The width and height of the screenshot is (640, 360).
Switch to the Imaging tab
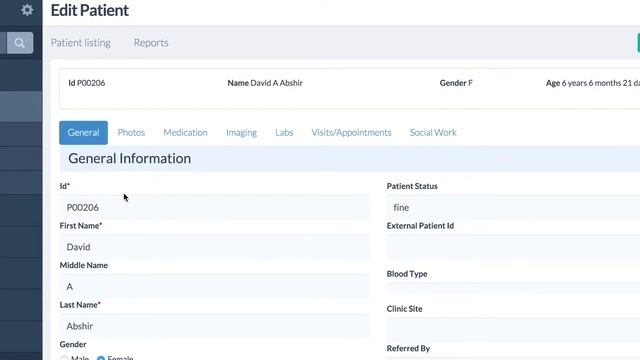242,133
